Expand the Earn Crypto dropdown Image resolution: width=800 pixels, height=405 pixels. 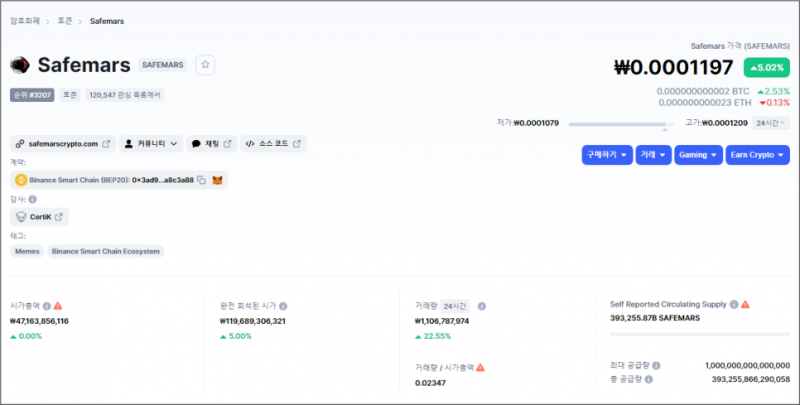(757, 155)
